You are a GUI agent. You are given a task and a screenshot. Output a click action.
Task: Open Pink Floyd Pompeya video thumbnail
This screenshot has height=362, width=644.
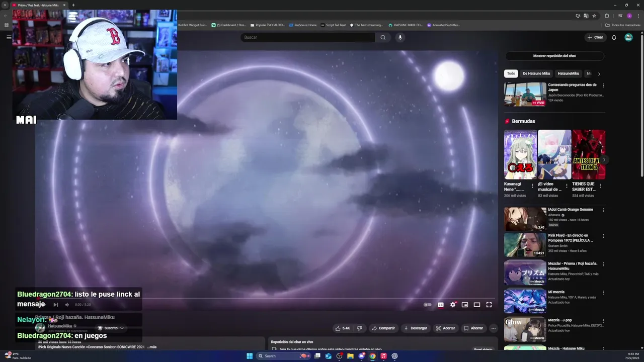(525, 244)
